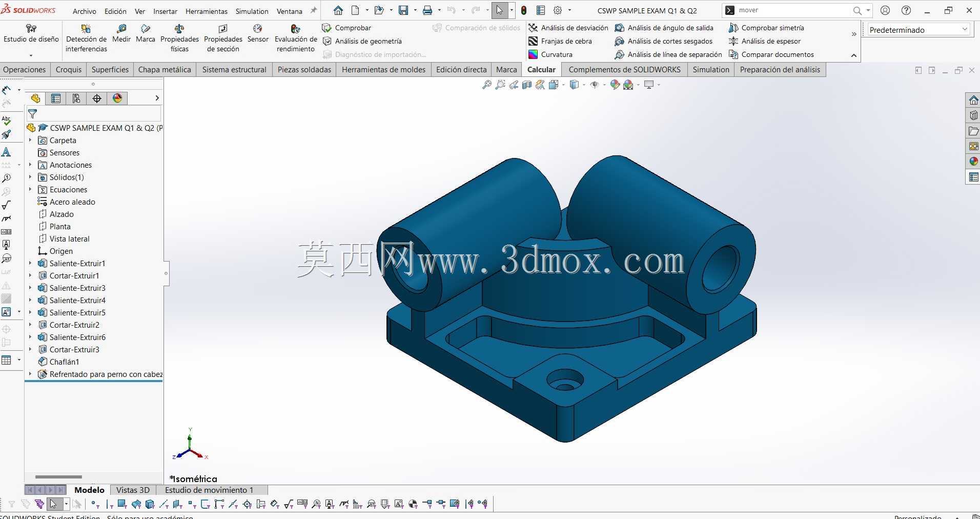Click the Home icon in title toolbar
This screenshot has width=980, height=519.
pyautogui.click(x=338, y=10)
